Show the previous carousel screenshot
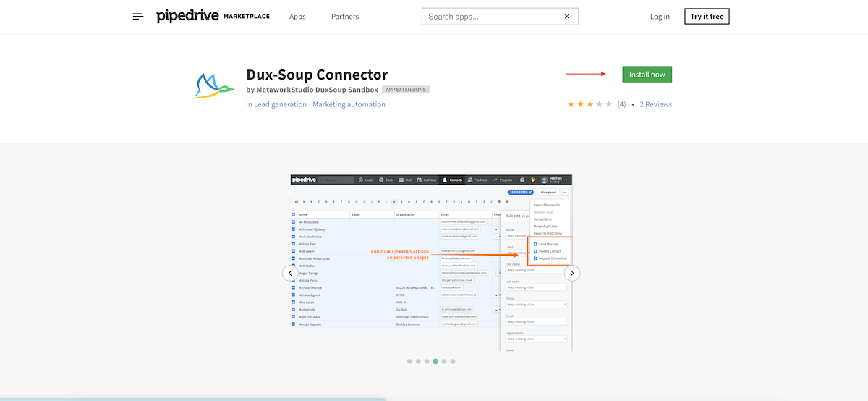868x401 pixels. [x=290, y=273]
